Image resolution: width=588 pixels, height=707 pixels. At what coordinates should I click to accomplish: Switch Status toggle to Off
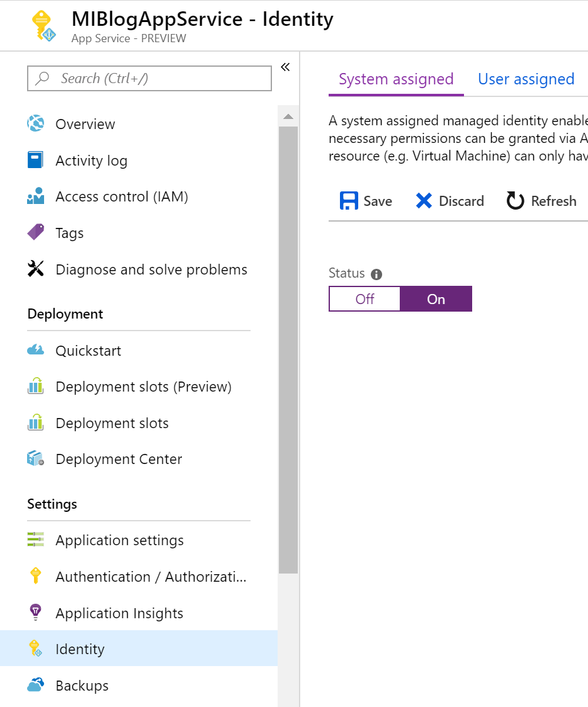365,299
